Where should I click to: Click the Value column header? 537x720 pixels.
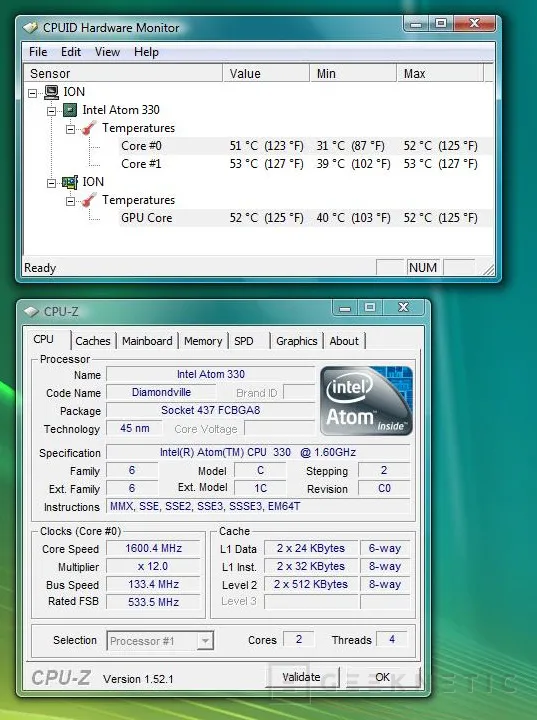(266, 73)
